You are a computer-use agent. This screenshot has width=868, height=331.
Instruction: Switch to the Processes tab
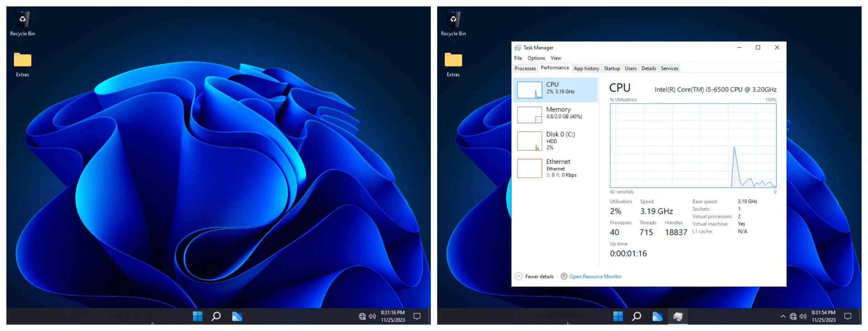click(x=525, y=69)
